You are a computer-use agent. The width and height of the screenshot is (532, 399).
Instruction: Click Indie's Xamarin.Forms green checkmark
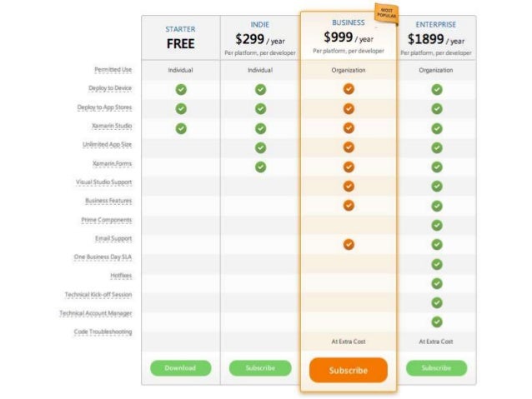click(260, 167)
